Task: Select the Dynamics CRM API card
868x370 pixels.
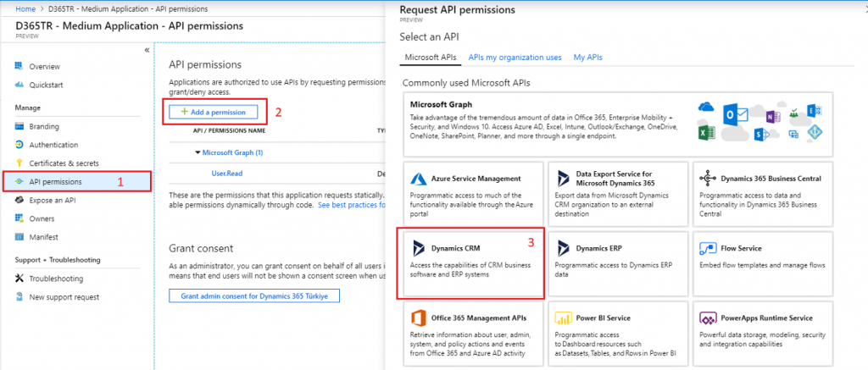Action: [474, 264]
